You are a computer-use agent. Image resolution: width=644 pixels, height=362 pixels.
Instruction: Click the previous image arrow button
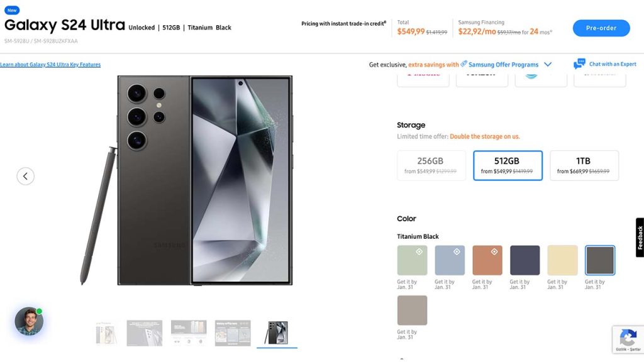pos(25,176)
